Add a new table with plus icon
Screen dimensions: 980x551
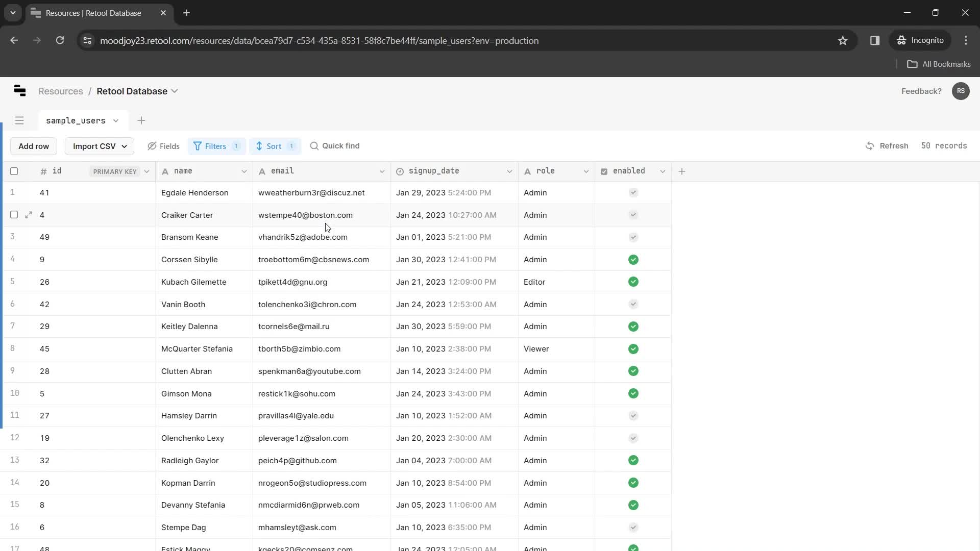[x=141, y=120]
